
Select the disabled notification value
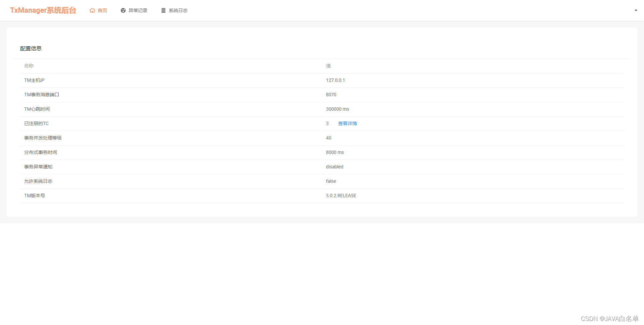click(335, 167)
